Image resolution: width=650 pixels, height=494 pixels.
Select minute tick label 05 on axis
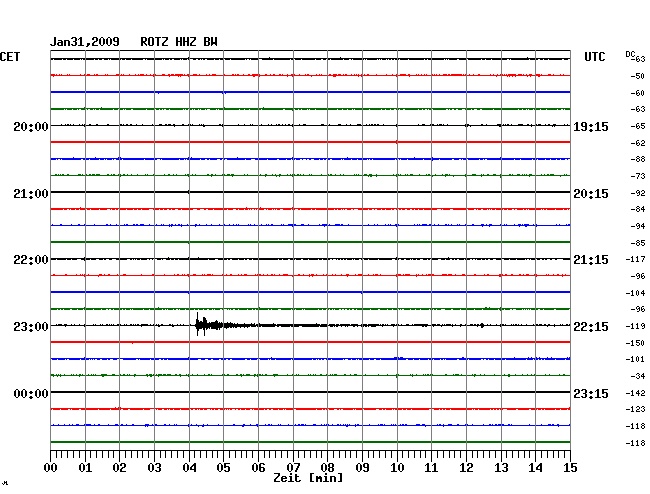(x=223, y=468)
